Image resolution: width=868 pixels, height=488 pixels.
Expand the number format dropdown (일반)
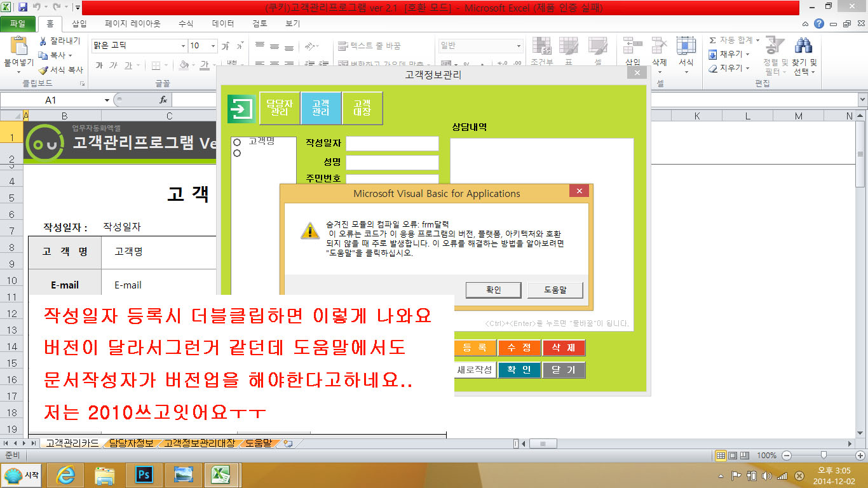click(519, 46)
